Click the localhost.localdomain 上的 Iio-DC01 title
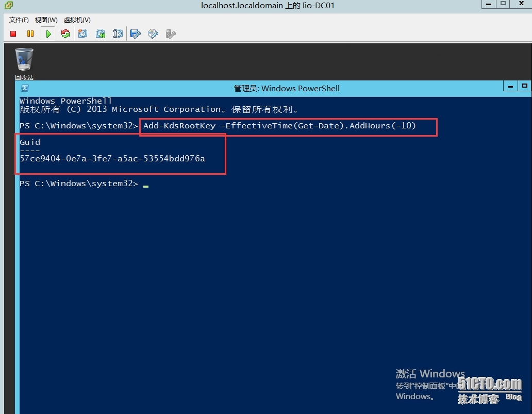532x414 pixels. 268,6
